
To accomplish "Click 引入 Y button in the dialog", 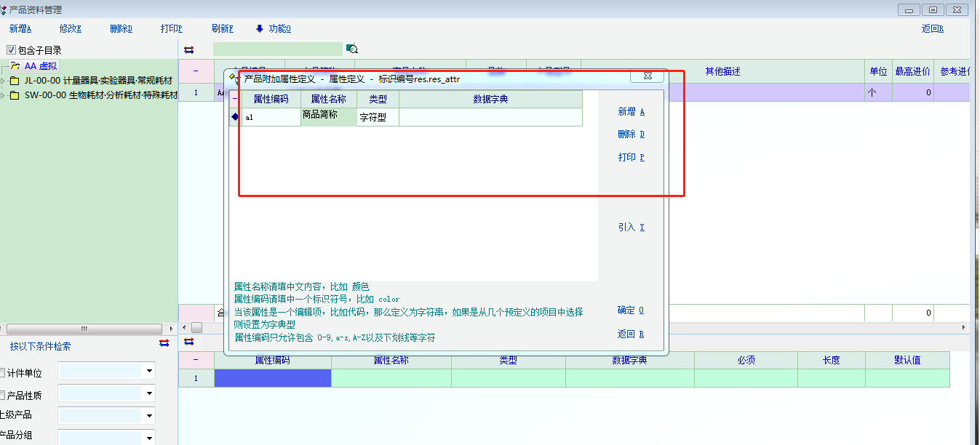I will (631, 228).
